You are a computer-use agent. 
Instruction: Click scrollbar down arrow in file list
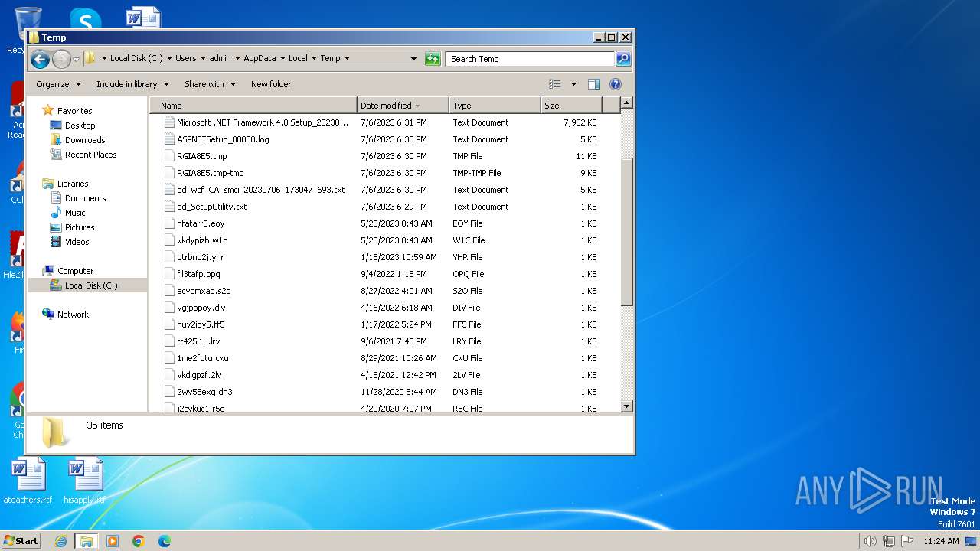pos(627,407)
